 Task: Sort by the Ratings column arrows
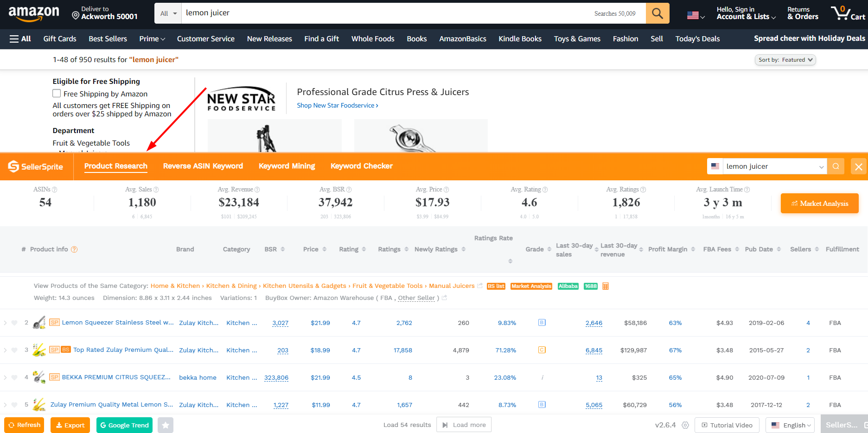point(407,249)
